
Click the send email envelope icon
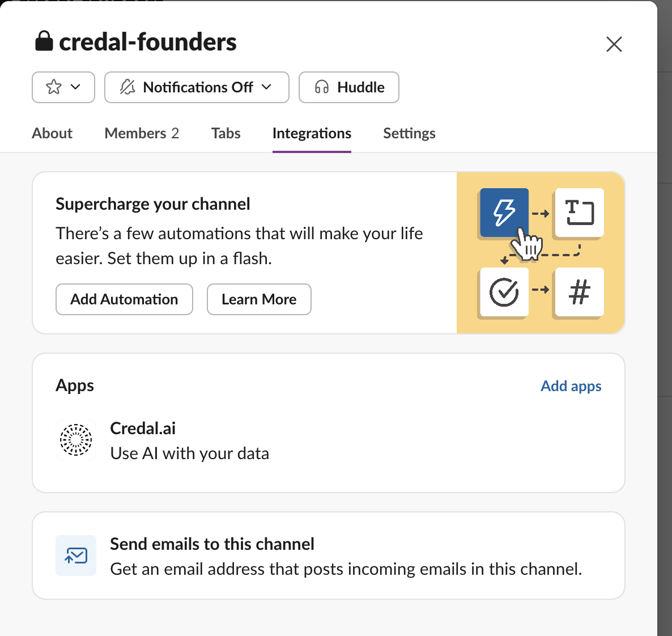coord(76,556)
